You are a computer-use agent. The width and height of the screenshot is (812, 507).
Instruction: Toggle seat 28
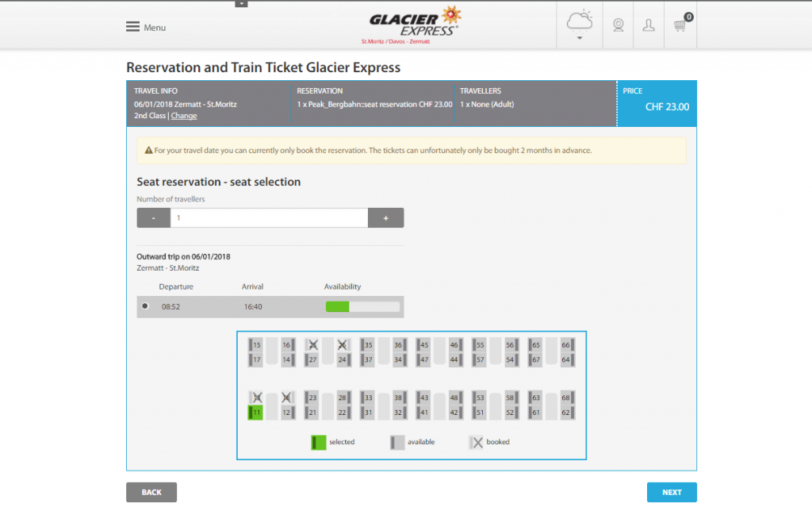344,398
